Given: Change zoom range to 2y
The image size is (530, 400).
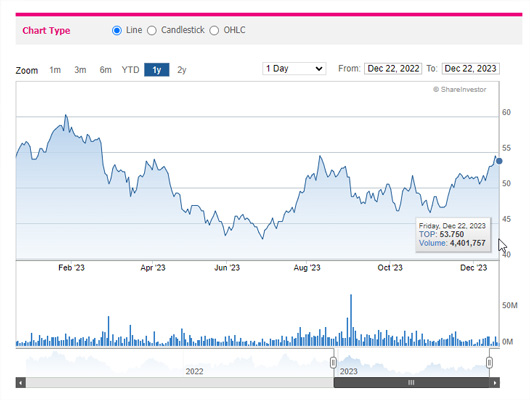Looking at the screenshot, I should point(182,70).
